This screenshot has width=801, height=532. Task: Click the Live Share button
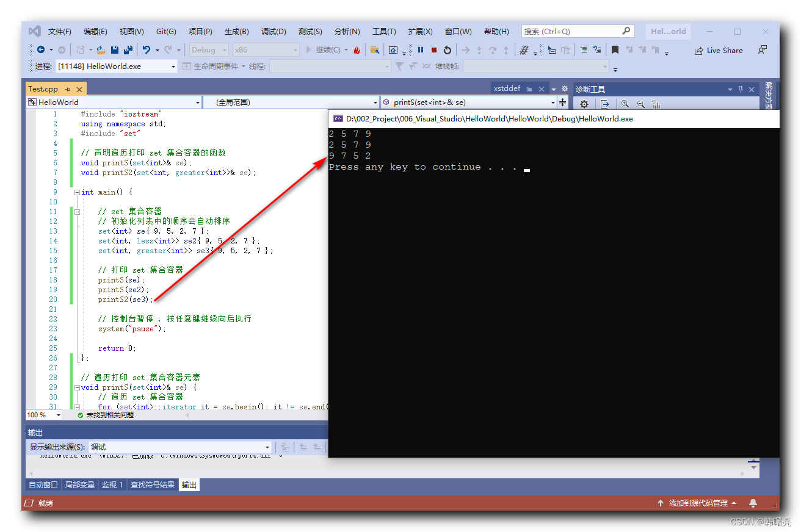click(x=719, y=51)
